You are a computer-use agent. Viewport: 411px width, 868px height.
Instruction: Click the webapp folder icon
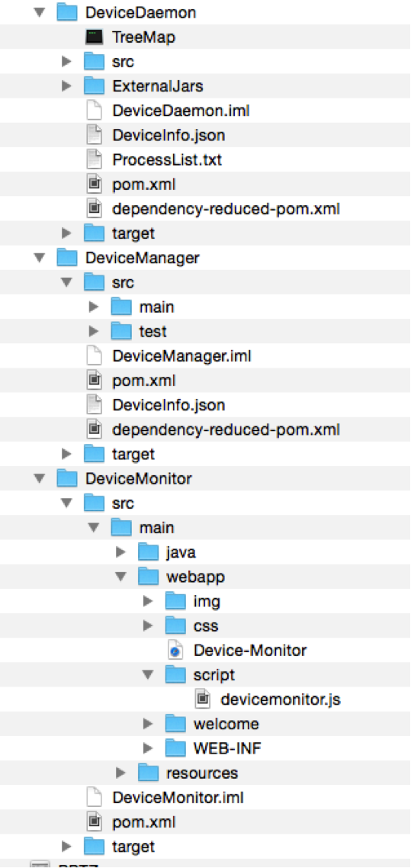coord(149,577)
